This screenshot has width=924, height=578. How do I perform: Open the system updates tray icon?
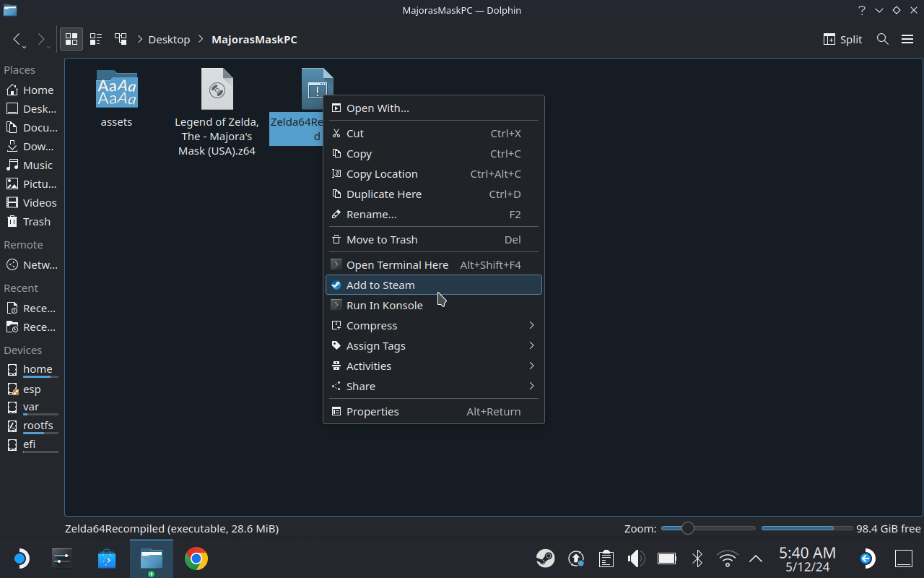coord(576,558)
